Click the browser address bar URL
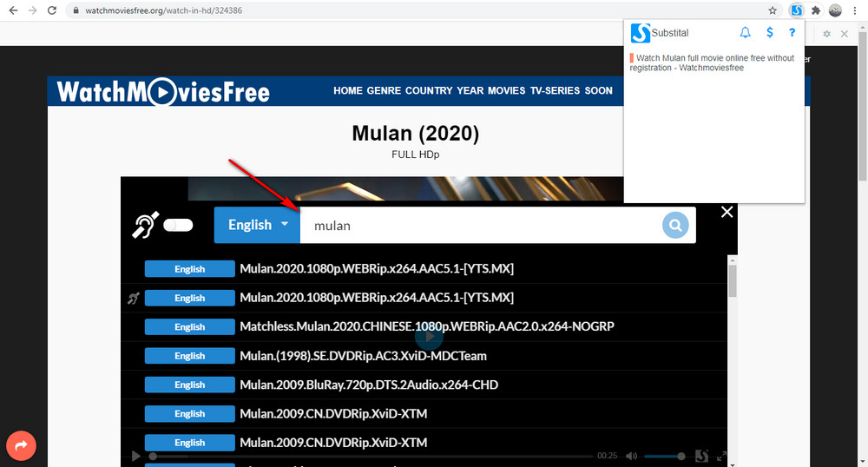Image resolution: width=868 pixels, height=467 pixels. click(x=163, y=10)
